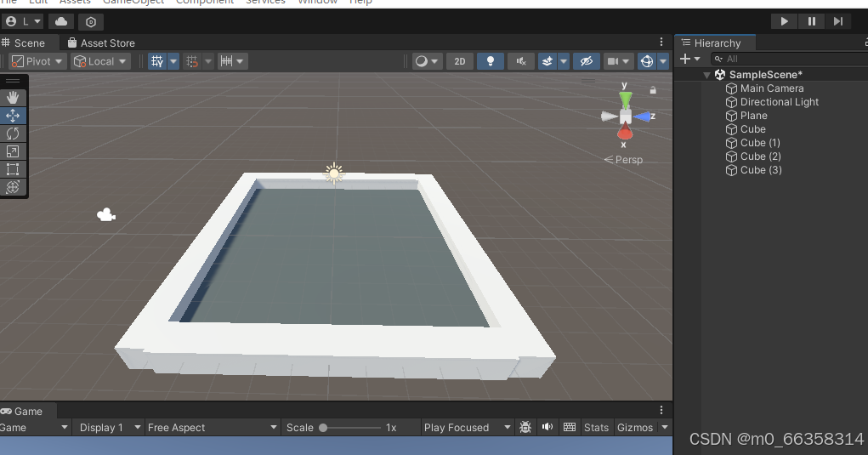The width and height of the screenshot is (868, 455).
Task: Open the account L dropdown
Action: 23,21
